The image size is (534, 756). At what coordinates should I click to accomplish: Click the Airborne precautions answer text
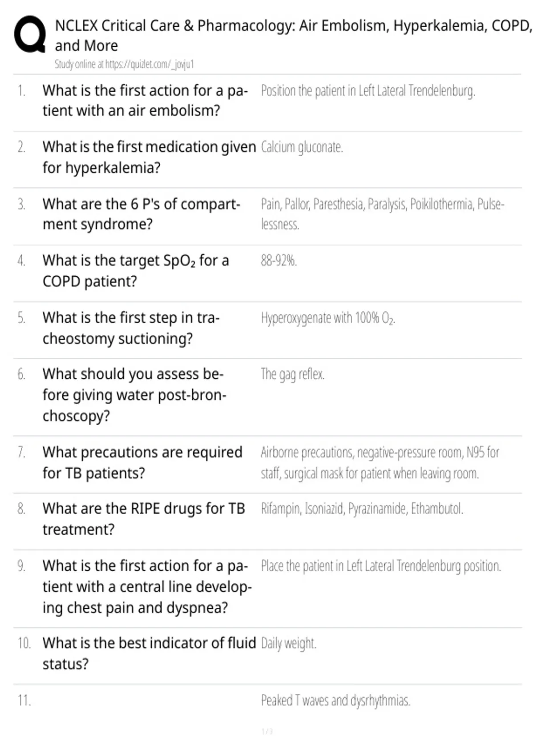pos(380,462)
